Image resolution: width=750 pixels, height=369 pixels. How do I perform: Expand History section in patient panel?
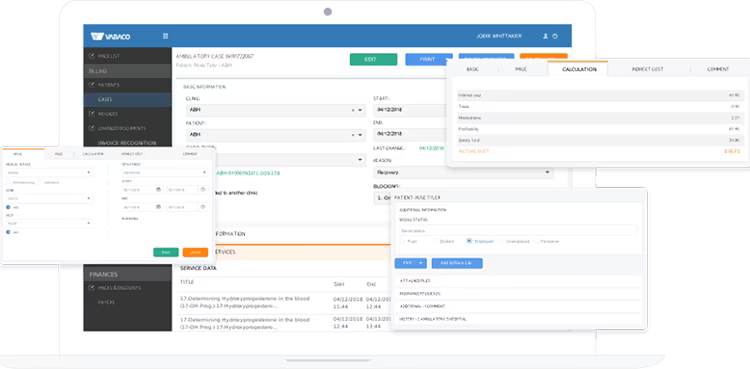(x=519, y=319)
